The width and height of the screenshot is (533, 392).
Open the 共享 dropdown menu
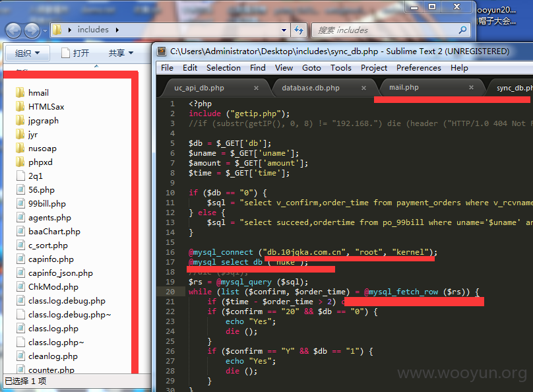click(x=121, y=53)
